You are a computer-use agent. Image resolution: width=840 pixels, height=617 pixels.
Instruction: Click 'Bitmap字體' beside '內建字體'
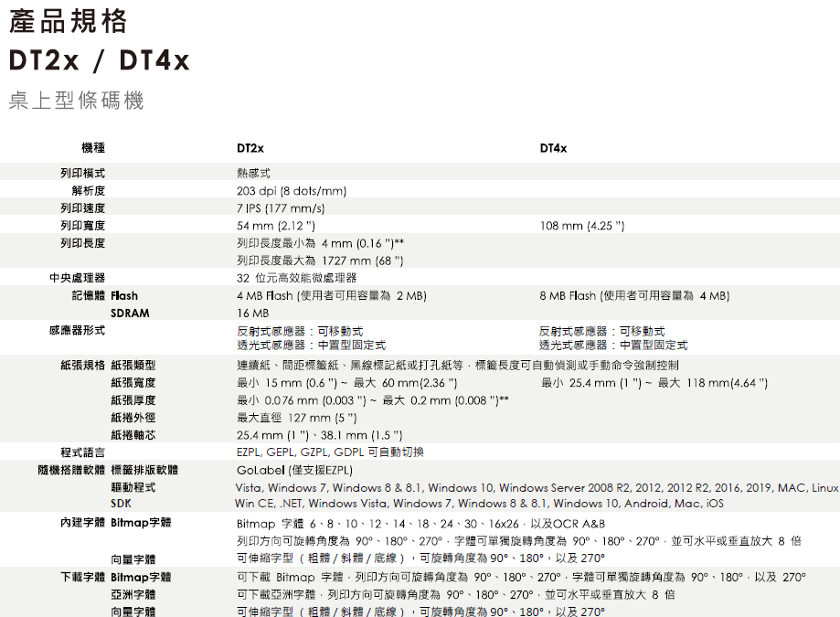pos(141,523)
